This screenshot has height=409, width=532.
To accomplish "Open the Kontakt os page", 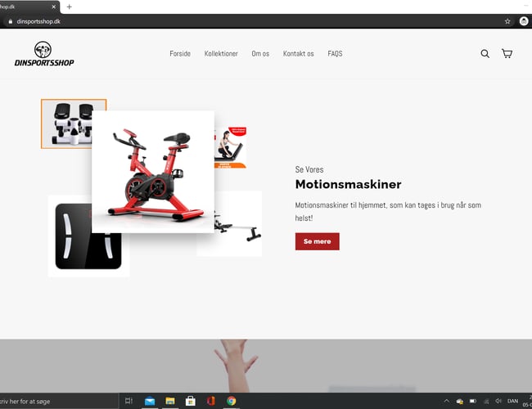I will (x=298, y=54).
